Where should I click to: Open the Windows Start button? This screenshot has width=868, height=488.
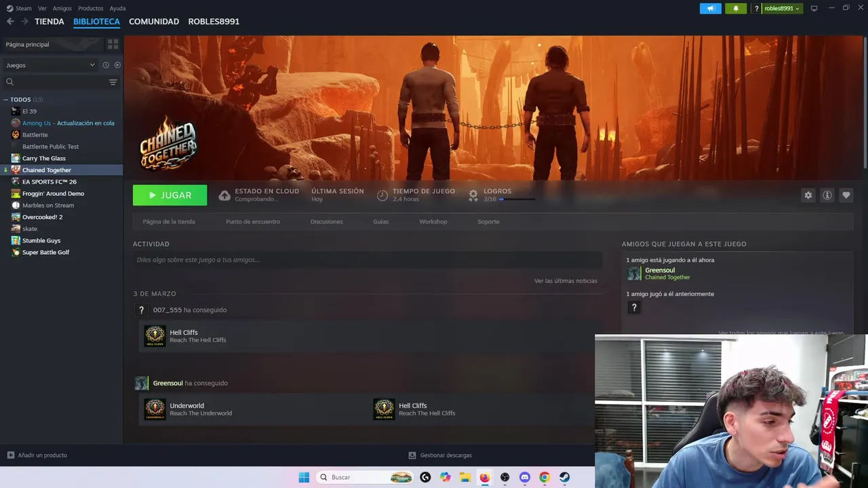[x=304, y=477]
